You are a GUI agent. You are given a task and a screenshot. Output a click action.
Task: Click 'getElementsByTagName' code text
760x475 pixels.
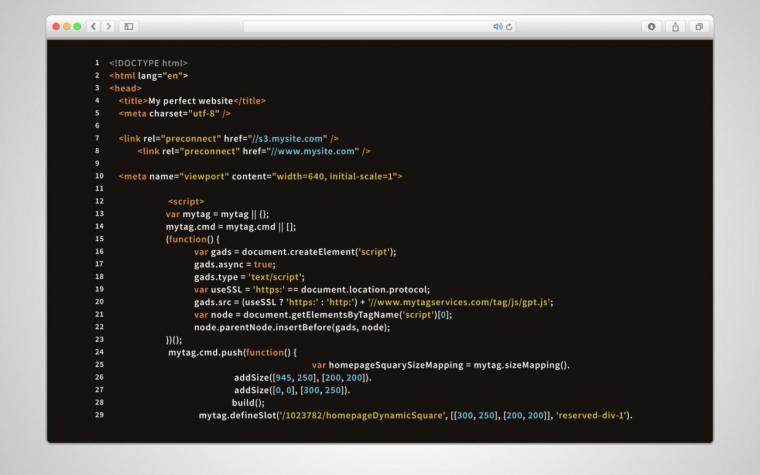tap(346, 315)
